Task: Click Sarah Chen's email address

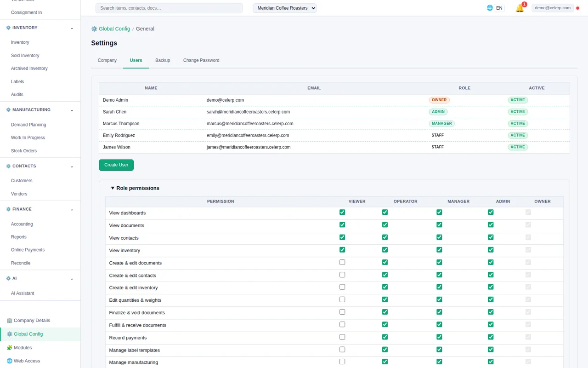Action: (248, 112)
